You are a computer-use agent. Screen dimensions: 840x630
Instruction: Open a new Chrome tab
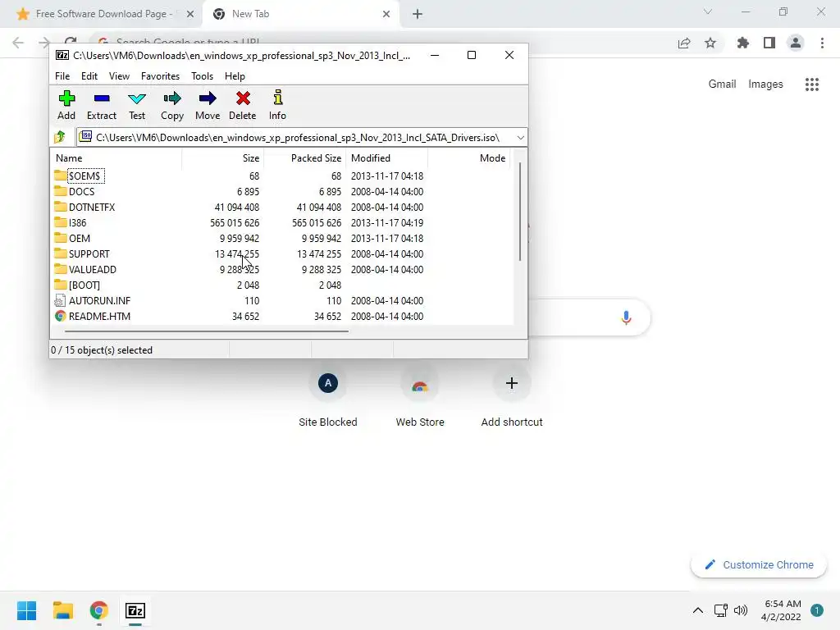[x=418, y=14]
